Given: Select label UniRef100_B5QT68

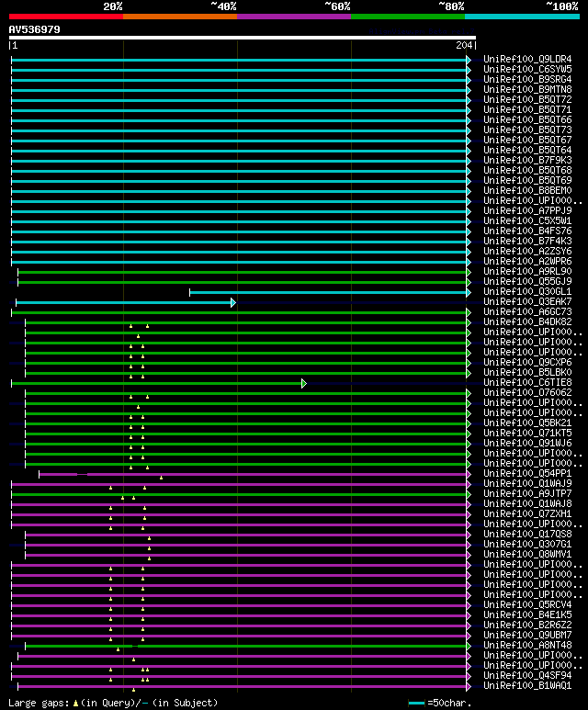Looking at the screenshot, I should click(x=527, y=171).
